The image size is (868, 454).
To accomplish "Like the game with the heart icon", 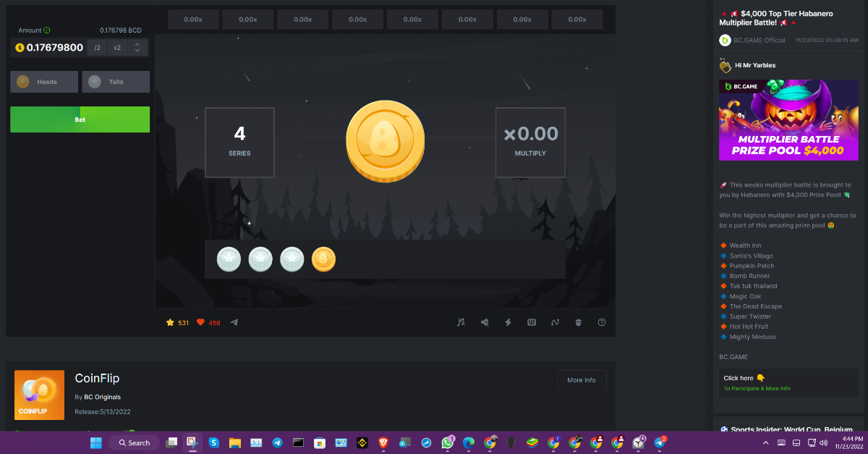I will coord(201,322).
